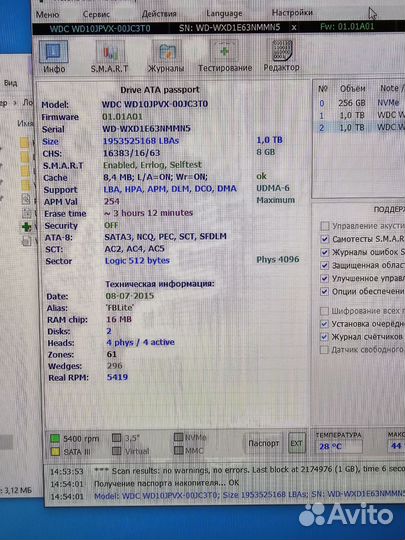Click heads value 4 phys / 4 active
The image size is (405, 540).
pyautogui.click(x=141, y=342)
